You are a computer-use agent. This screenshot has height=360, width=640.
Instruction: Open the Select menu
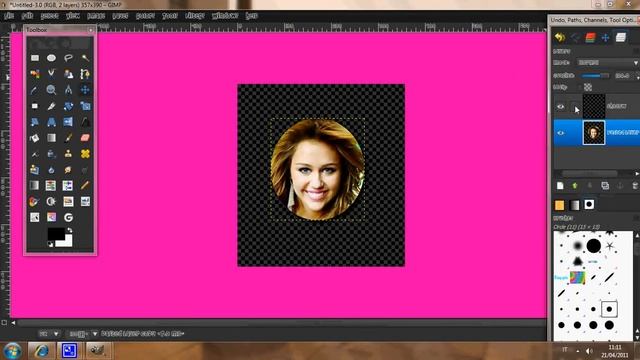50,16
